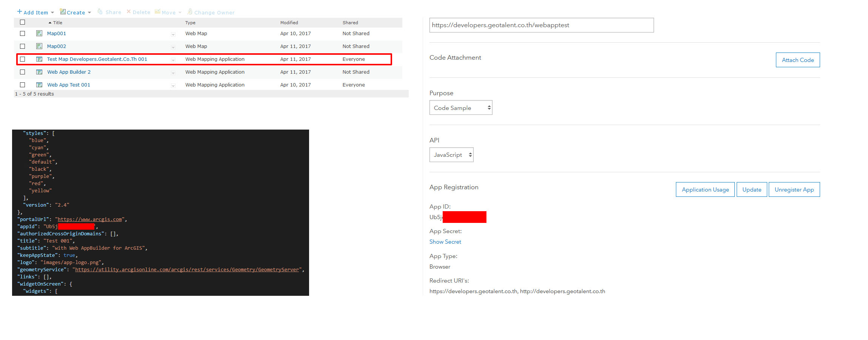Tick the checkbox for Map001
This screenshot has height=340, width=868.
[23, 33]
